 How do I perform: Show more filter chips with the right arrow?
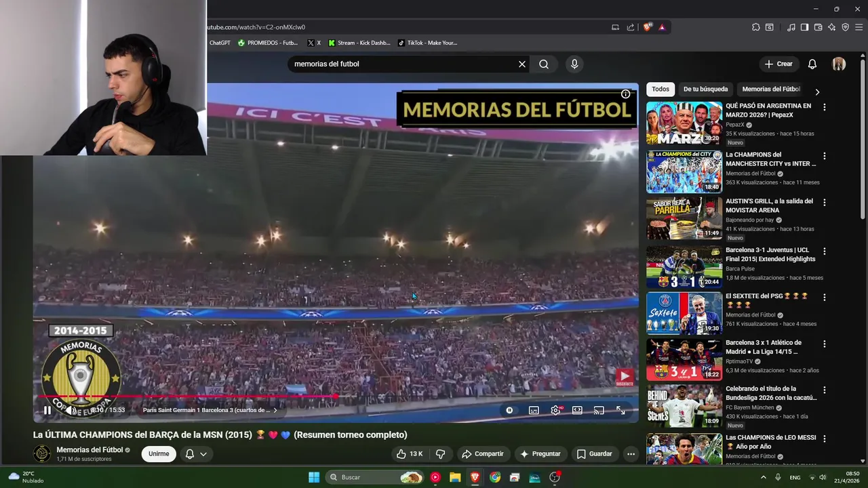(x=817, y=91)
